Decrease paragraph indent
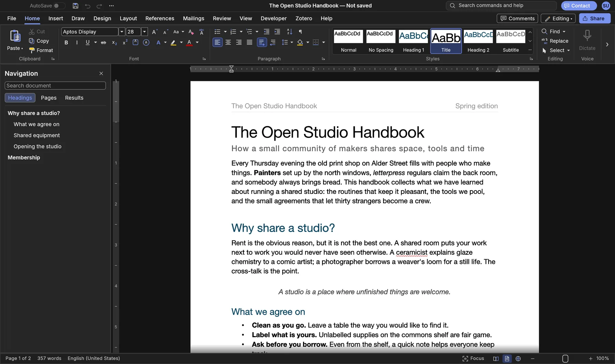This screenshot has width=615, height=364. tap(267, 32)
